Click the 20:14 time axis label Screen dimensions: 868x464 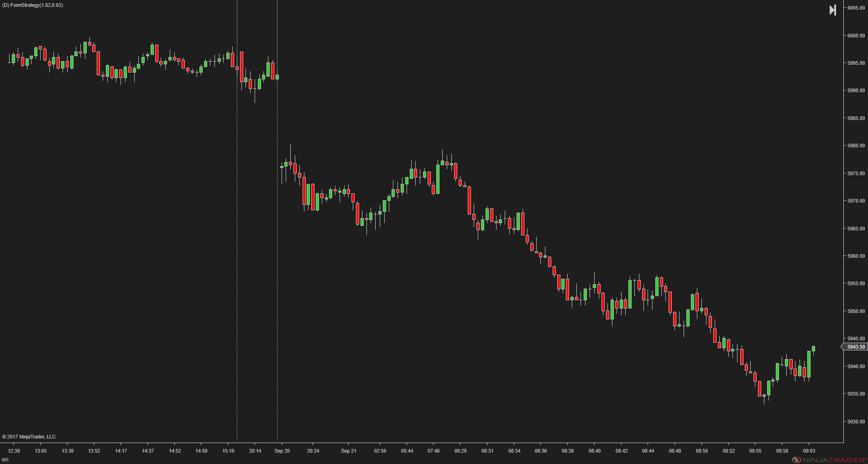pyautogui.click(x=255, y=451)
